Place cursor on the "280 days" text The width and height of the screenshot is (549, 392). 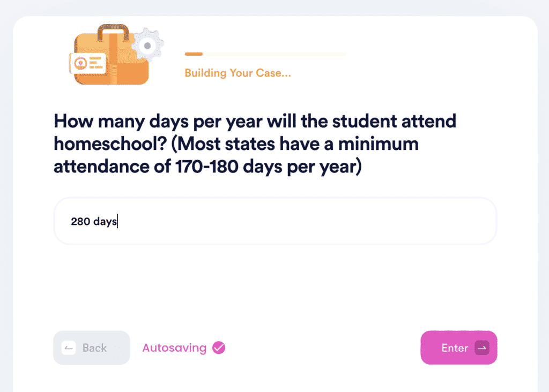[93, 221]
